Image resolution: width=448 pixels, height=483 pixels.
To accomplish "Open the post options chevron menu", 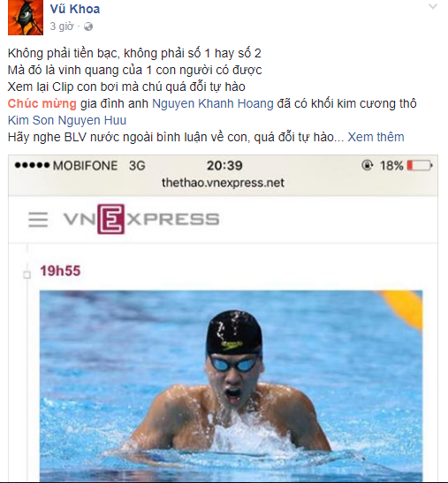I will [433, 6].
